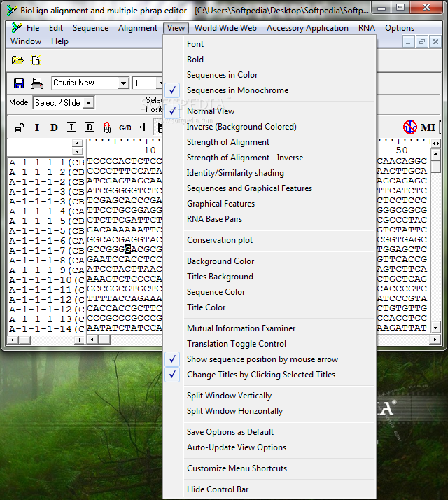Image resolution: width=448 pixels, height=500 pixels.
Task: Toggle Normal View checked option
Action: pos(211,111)
